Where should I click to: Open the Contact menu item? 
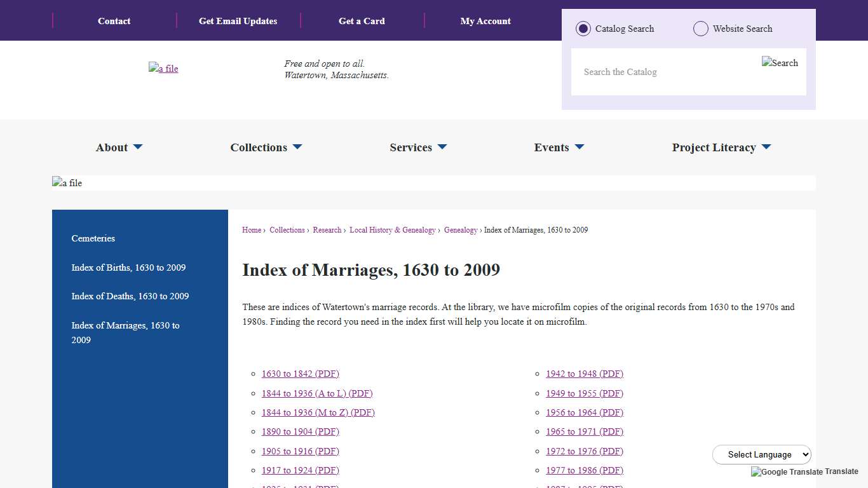(x=114, y=20)
